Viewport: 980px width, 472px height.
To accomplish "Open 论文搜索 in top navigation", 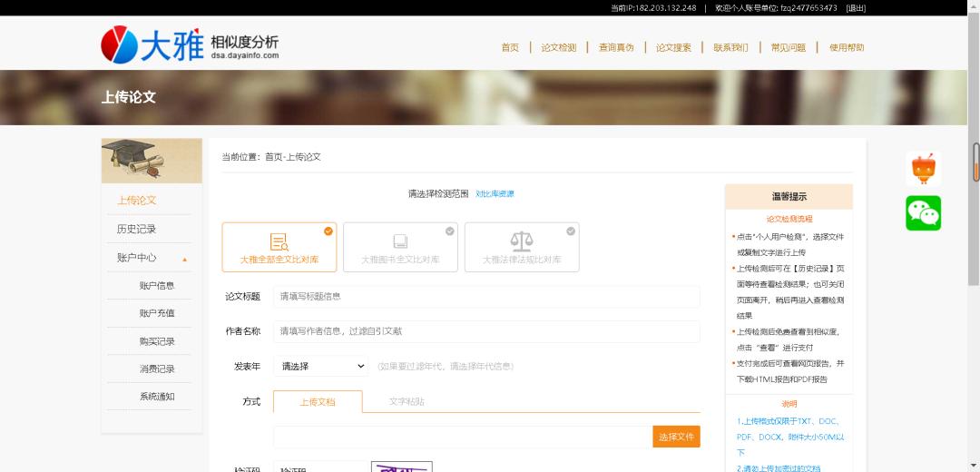I will click(673, 47).
